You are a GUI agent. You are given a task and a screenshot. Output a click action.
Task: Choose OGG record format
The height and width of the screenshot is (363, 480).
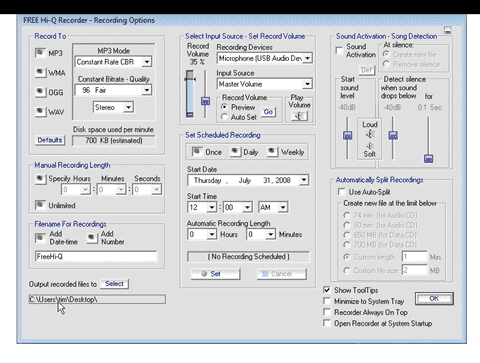pyautogui.click(x=41, y=92)
